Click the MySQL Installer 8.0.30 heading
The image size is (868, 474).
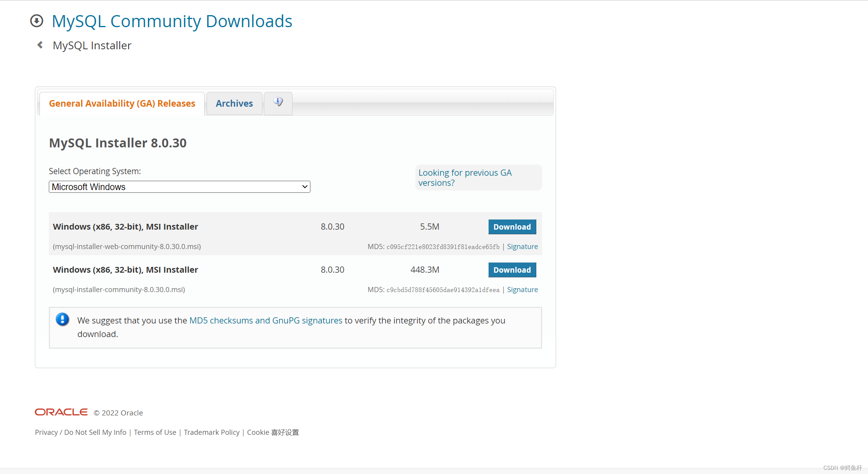[118, 143]
